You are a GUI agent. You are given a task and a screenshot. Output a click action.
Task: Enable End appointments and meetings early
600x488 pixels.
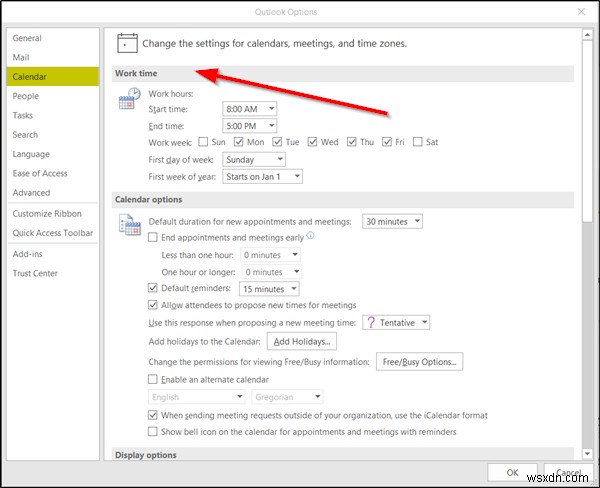click(x=153, y=237)
